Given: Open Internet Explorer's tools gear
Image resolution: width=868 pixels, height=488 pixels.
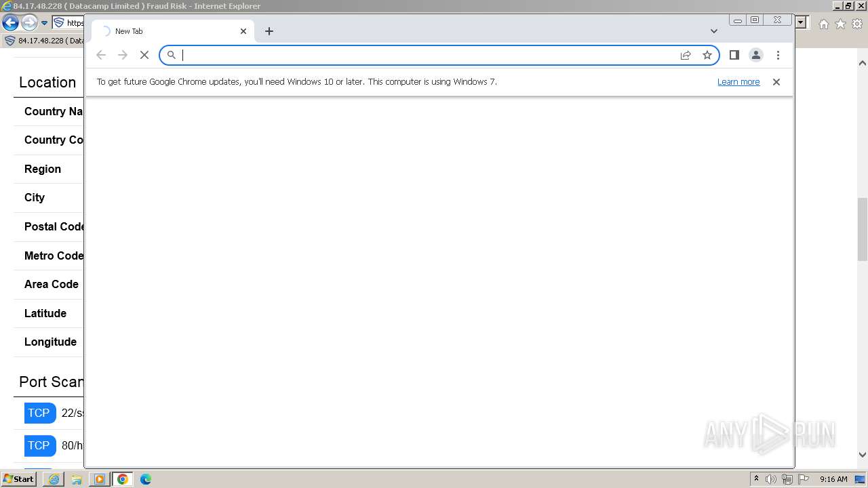Looking at the screenshot, I should [x=857, y=24].
